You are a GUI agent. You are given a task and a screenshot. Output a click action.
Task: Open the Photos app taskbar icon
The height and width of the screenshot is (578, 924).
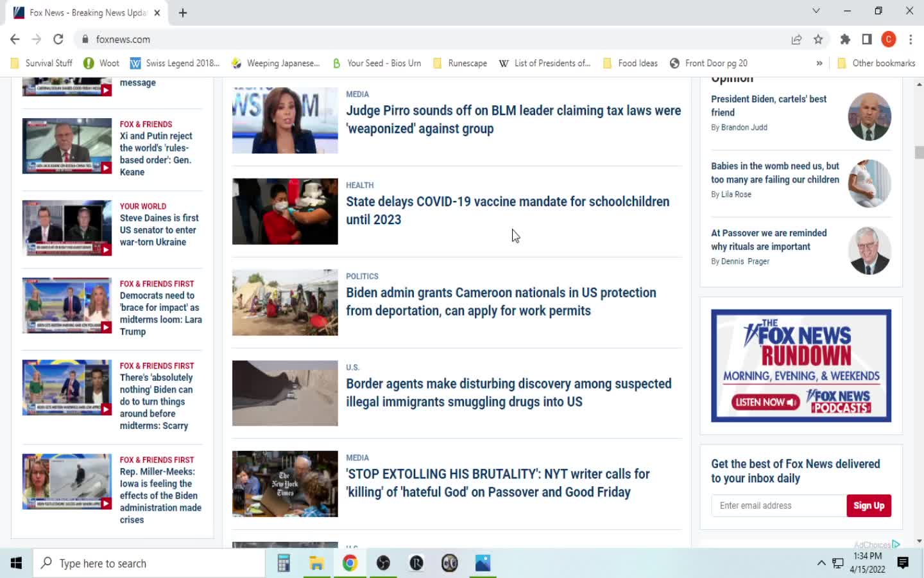(483, 563)
